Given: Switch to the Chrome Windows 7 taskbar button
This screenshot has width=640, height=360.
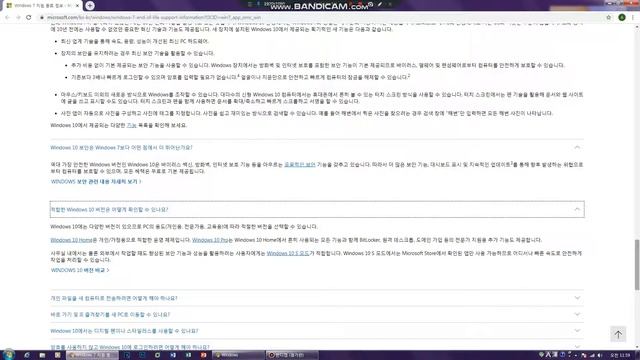Looking at the screenshot, I should pos(92,355).
